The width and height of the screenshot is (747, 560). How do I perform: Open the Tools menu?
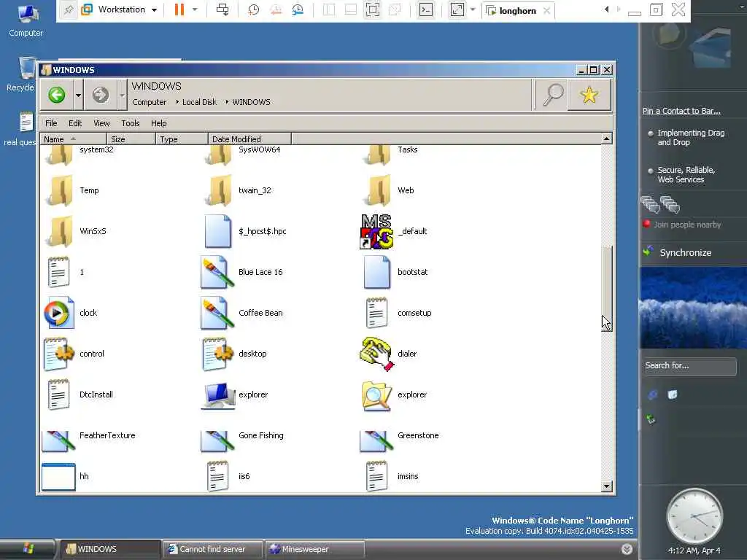point(130,123)
